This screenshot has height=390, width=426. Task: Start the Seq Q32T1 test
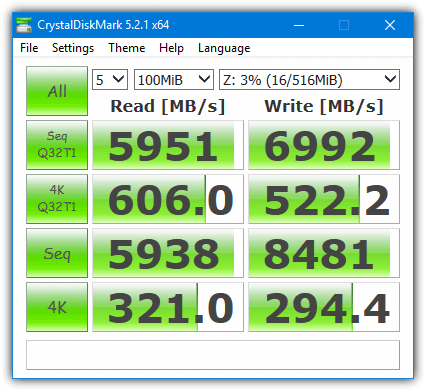[57, 145]
